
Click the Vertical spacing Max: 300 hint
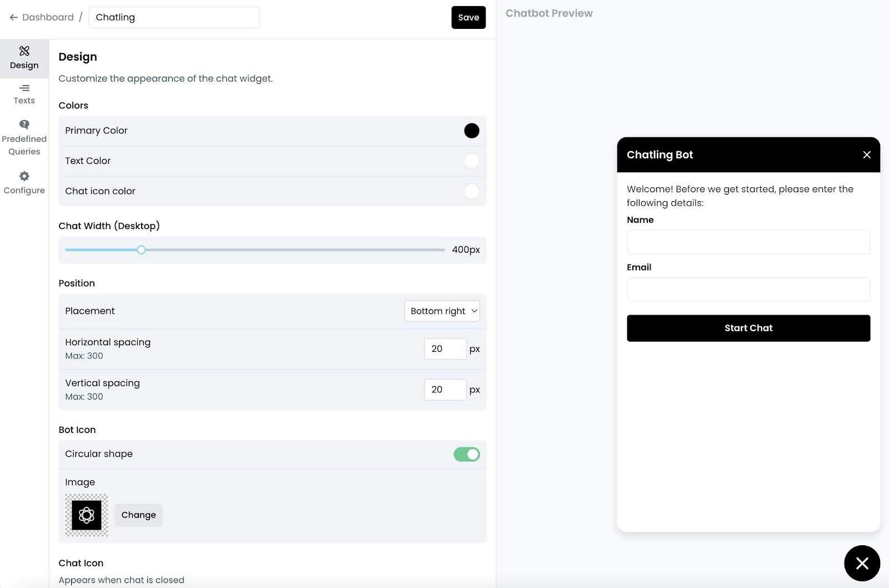click(x=84, y=397)
